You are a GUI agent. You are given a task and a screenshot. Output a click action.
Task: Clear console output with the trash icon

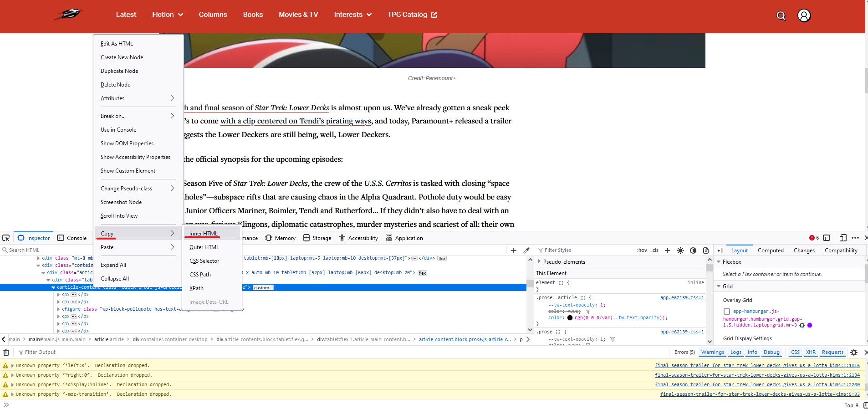click(6, 352)
